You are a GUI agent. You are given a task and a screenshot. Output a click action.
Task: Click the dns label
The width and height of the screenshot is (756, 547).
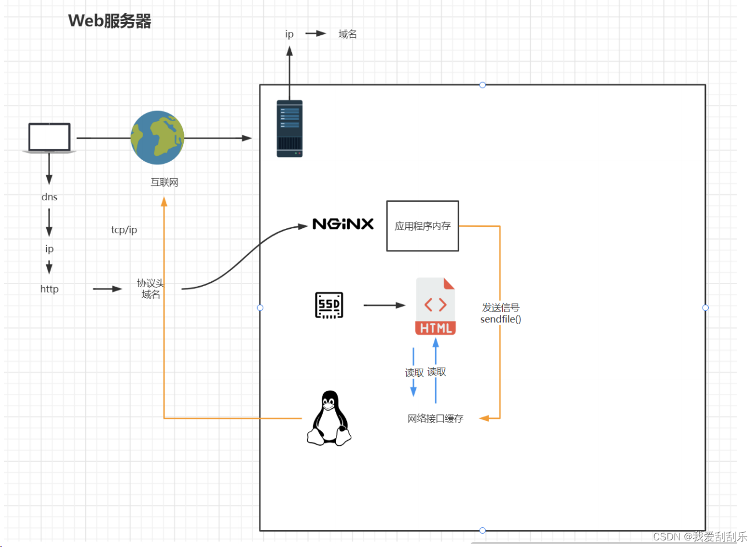point(49,196)
